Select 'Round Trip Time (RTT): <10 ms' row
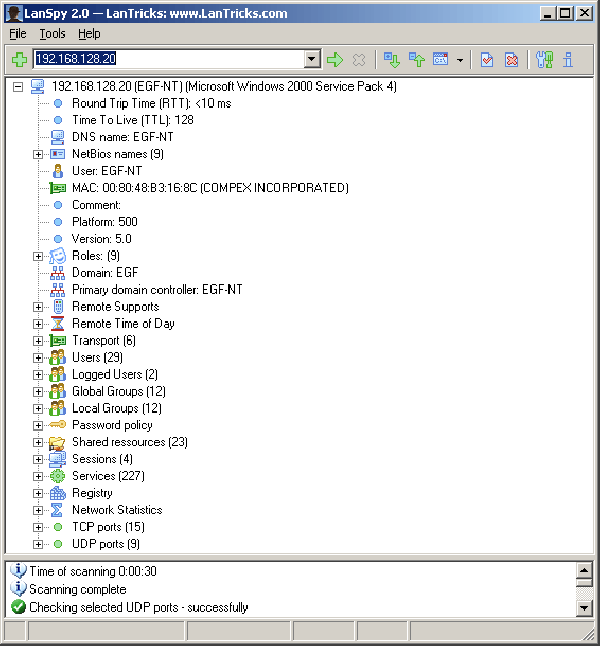Viewport: 600px width, 646px height. (x=152, y=103)
